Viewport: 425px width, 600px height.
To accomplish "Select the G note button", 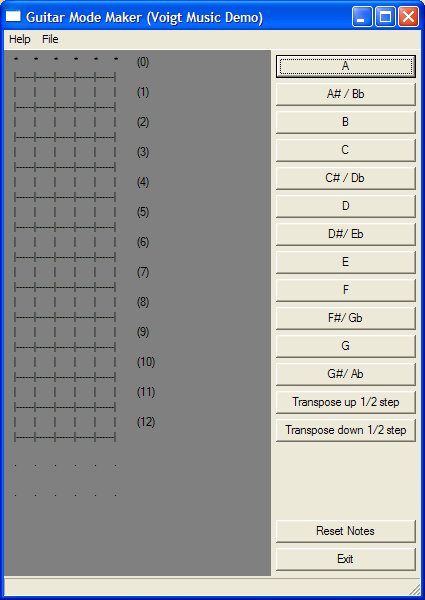I will [345, 346].
